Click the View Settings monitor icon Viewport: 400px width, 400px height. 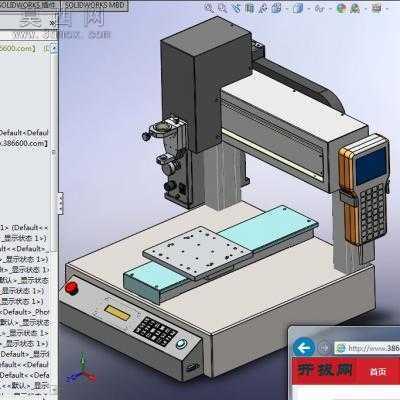[376, 8]
